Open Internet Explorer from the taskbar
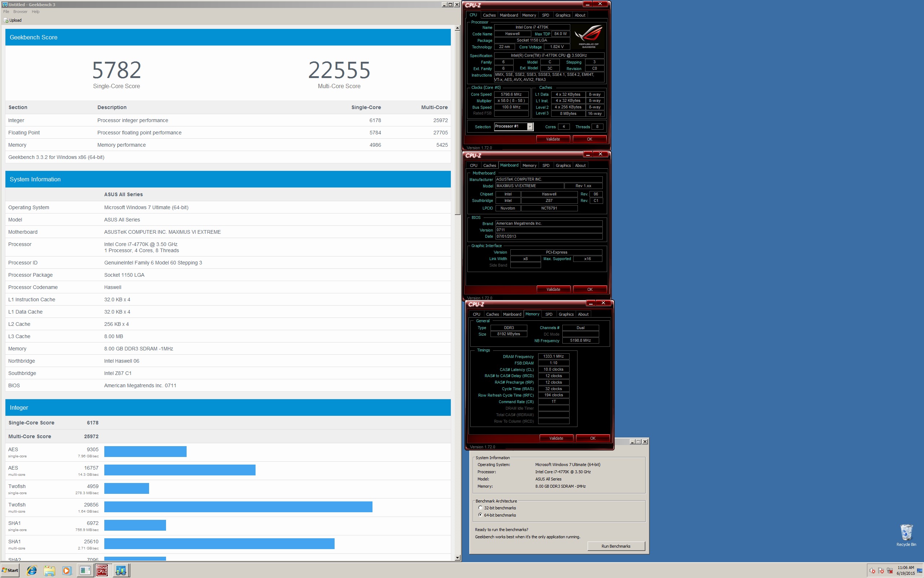The height and width of the screenshot is (578, 924). coord(32,570)
